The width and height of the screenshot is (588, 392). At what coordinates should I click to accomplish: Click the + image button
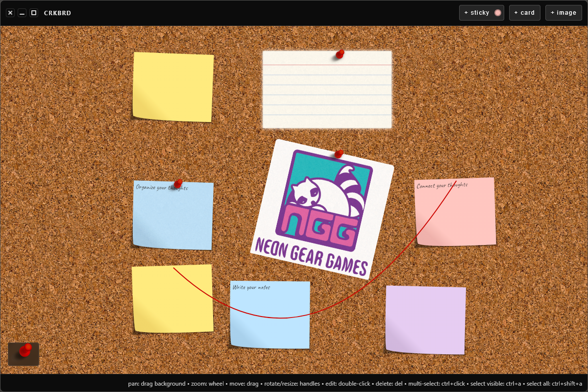[563, 13]
